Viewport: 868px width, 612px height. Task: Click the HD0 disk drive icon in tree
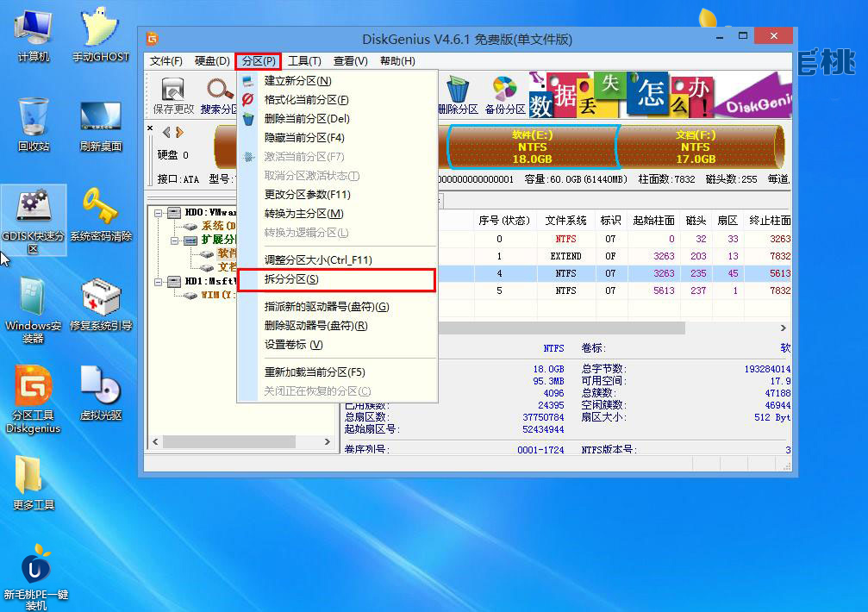pyautogui.click(x=174, y=213)
